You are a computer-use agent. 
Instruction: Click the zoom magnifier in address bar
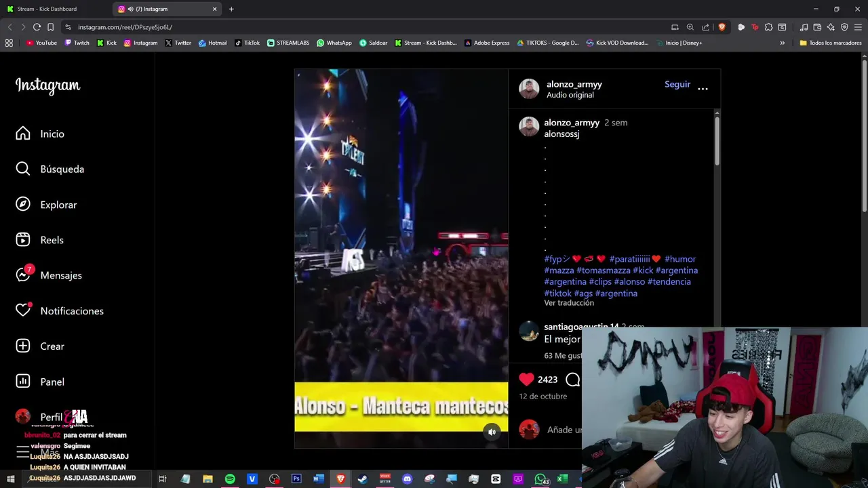[x=690, y=27]
